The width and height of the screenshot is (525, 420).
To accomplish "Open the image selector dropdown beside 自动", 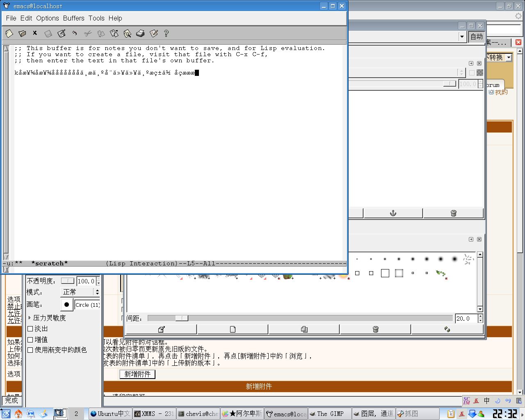I will (462, 37).
